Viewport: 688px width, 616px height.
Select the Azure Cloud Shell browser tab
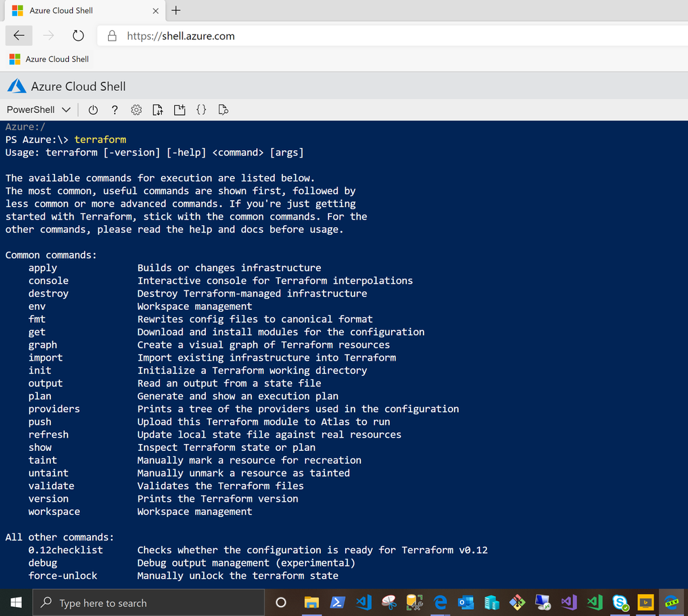pos(85,10)
